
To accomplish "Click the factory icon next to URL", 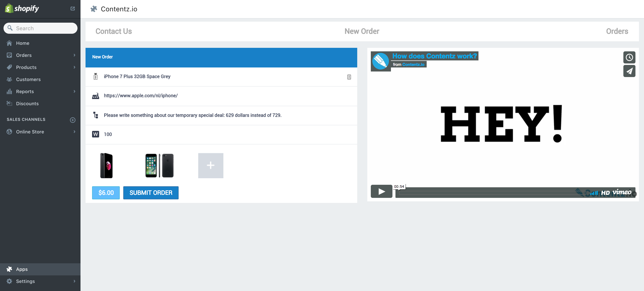I will pos(96,96).
